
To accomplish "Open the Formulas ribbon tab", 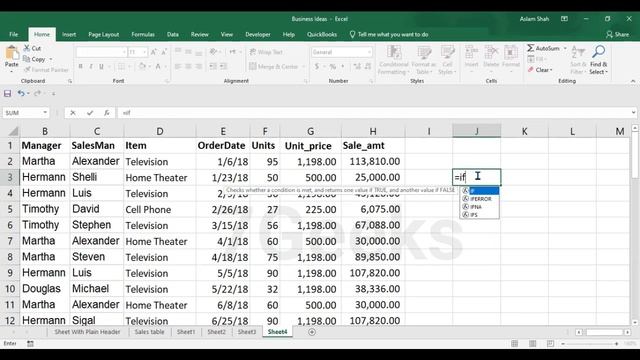I will (143, 35).
